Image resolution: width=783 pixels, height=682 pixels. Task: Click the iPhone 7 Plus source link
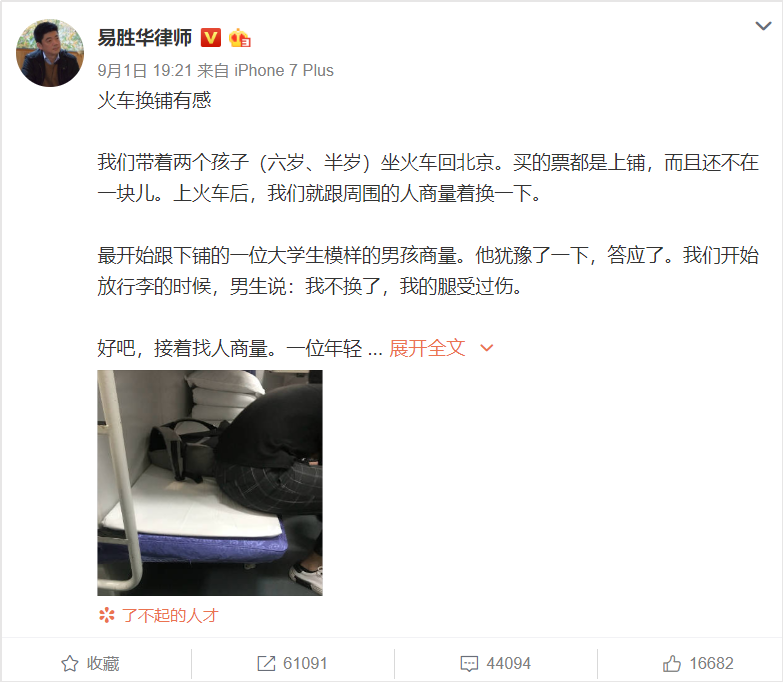tap(284, 70)
